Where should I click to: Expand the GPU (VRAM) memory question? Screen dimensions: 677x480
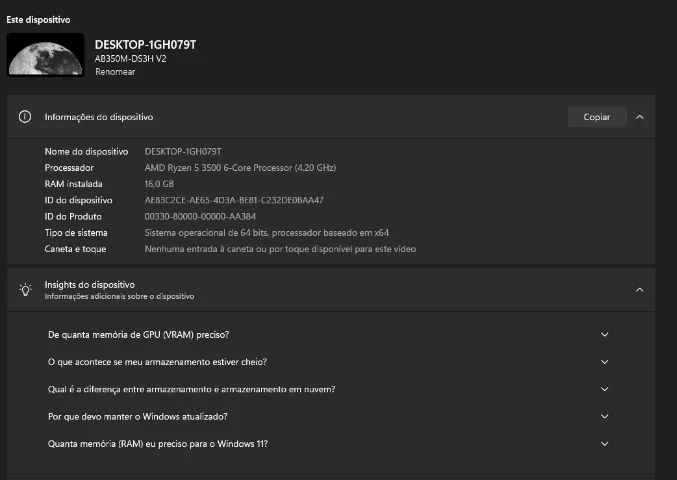click(604, 335)
